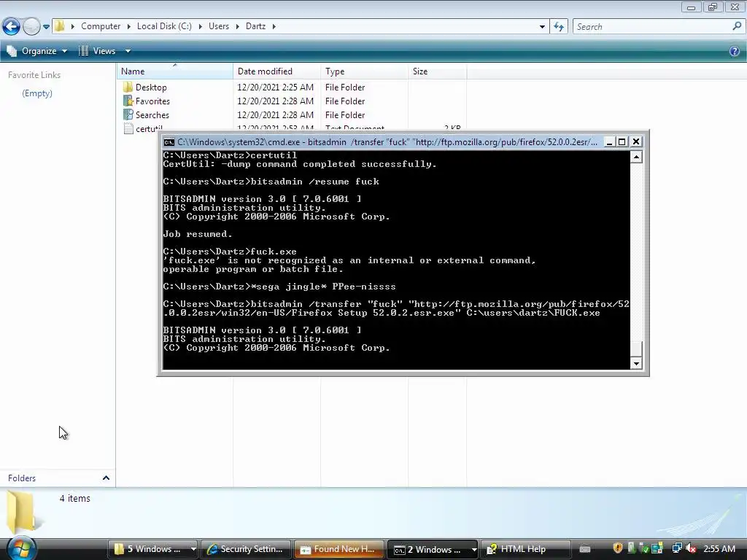The image size is (747, 560).
Task: Click the colorful windows tray icon
Action: (657, 548)
